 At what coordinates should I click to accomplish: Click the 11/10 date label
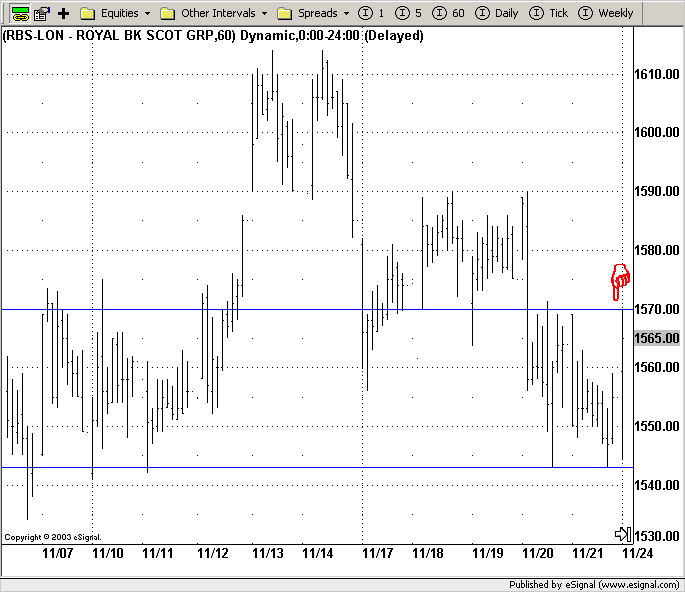(108, 554)
